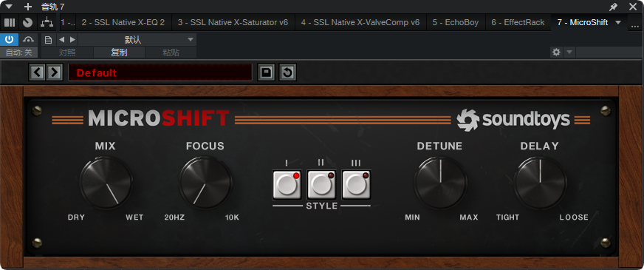Click the plus icon to add an insert
The image size is (644, 270).
28,7
